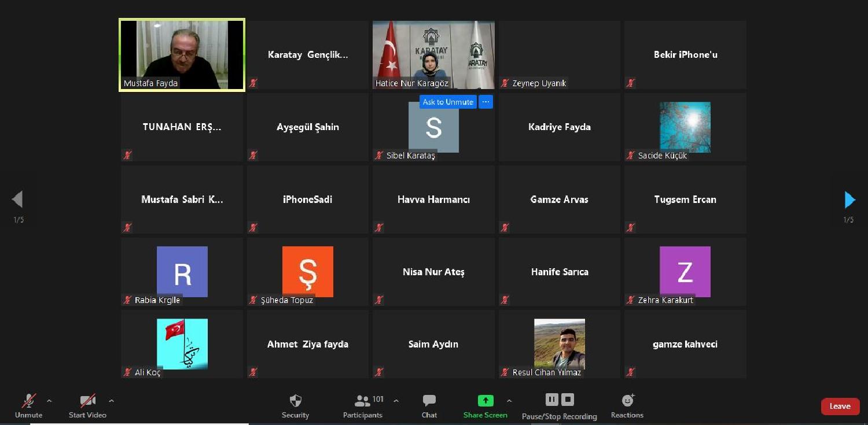Open the Chat panel
Viewport: 868px width, 425px height.
coord(429,401)
